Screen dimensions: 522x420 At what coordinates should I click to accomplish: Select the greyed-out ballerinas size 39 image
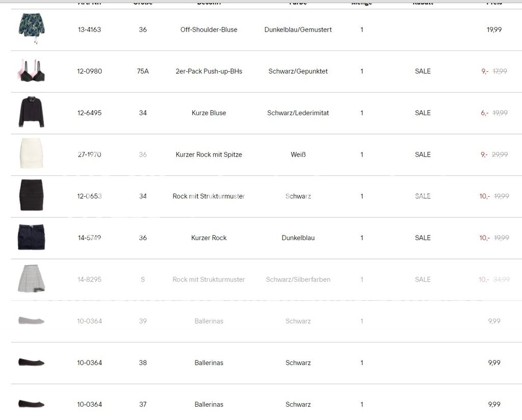31,321
